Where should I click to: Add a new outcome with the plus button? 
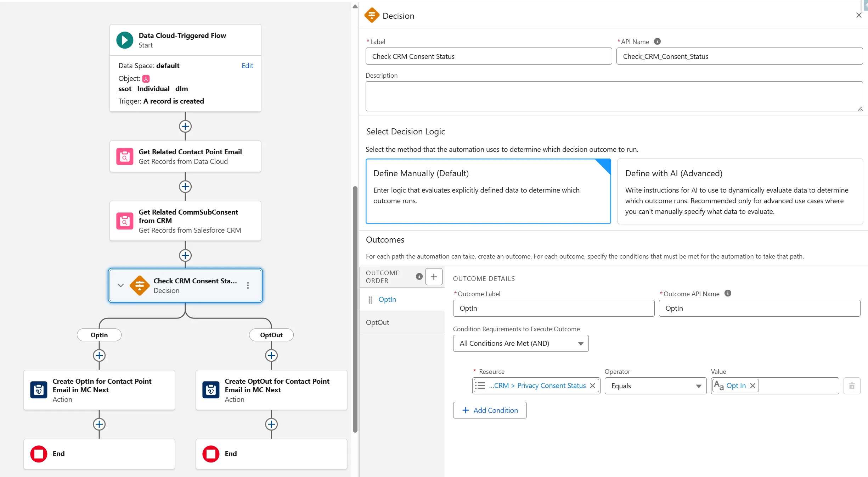(434, 277)
